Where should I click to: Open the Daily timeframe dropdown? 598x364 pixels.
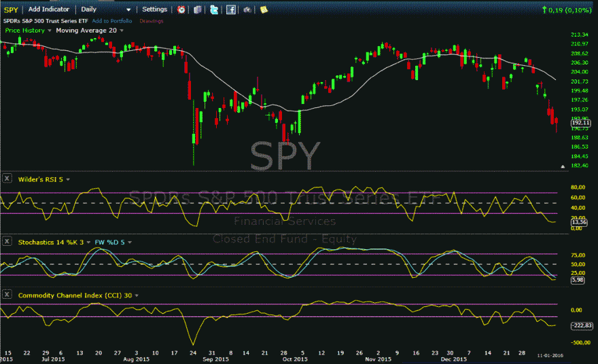105,9
